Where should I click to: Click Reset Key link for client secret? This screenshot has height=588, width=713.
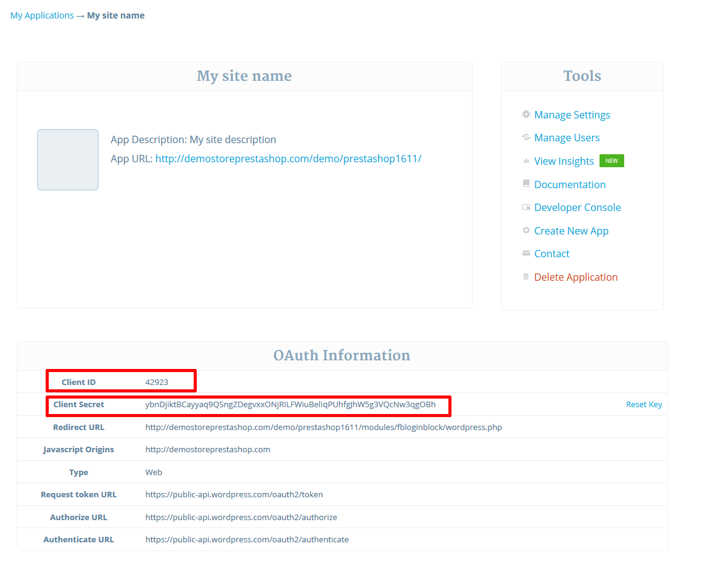pyautogui.click(x=644, y=404)
